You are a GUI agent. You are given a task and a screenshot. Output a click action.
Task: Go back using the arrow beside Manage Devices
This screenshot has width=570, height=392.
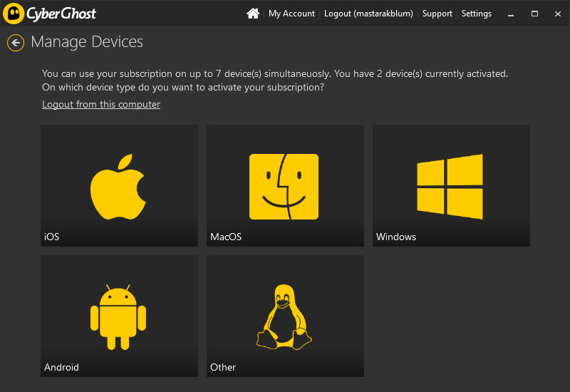16,43
